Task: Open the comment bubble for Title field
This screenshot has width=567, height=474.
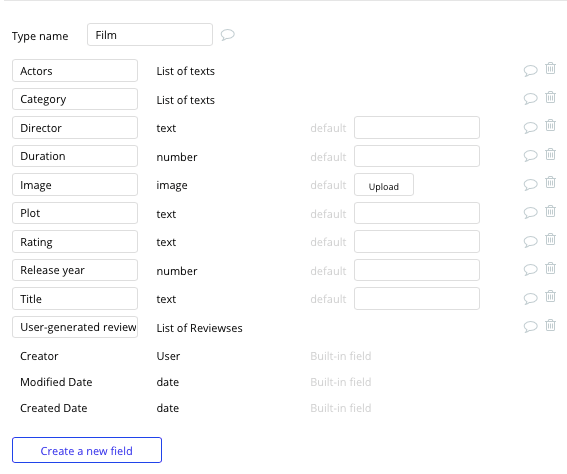Action: 530,298
